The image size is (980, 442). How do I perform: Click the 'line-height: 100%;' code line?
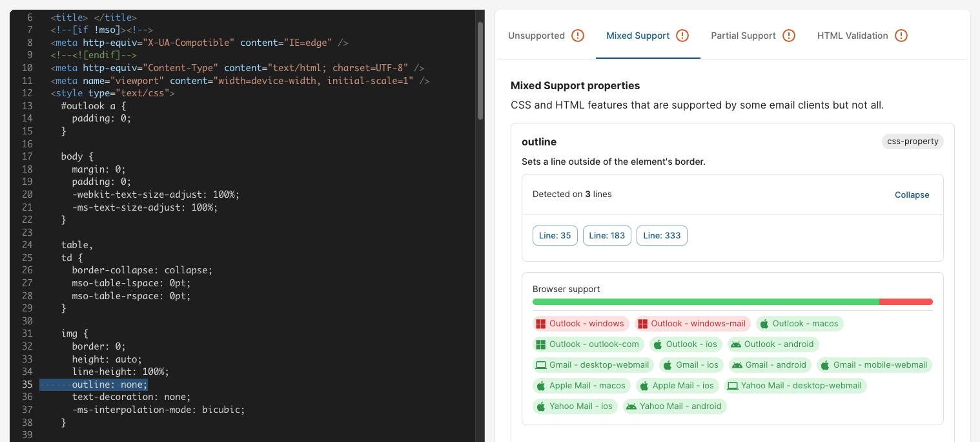120,372
